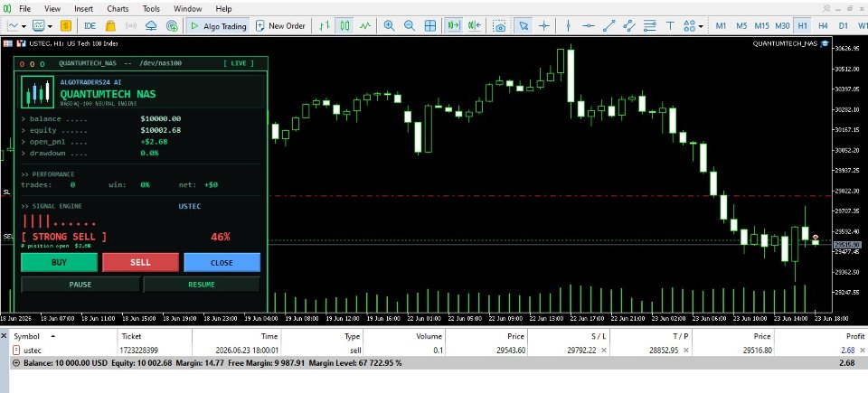This screenshot has height=393, width=868.
Task: Open the Market shopping bag icon
Action: click(x=110, y=25)
